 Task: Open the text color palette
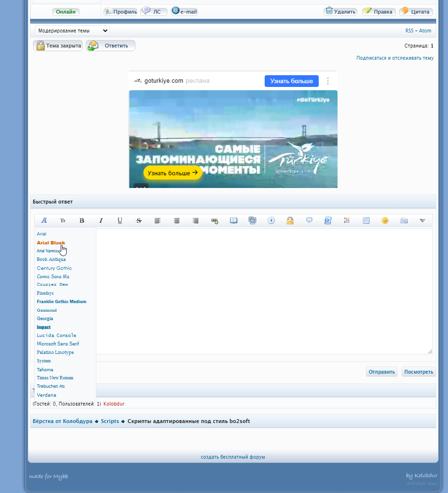coord(347,220)
